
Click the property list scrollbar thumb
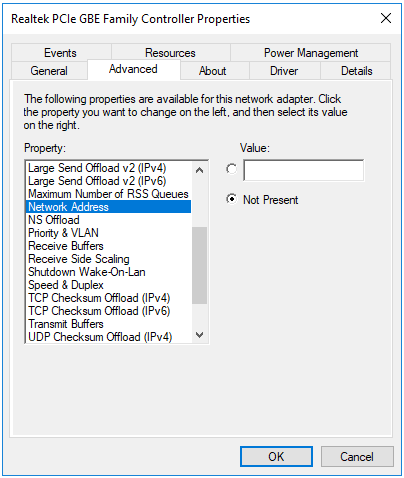(199, 265)
